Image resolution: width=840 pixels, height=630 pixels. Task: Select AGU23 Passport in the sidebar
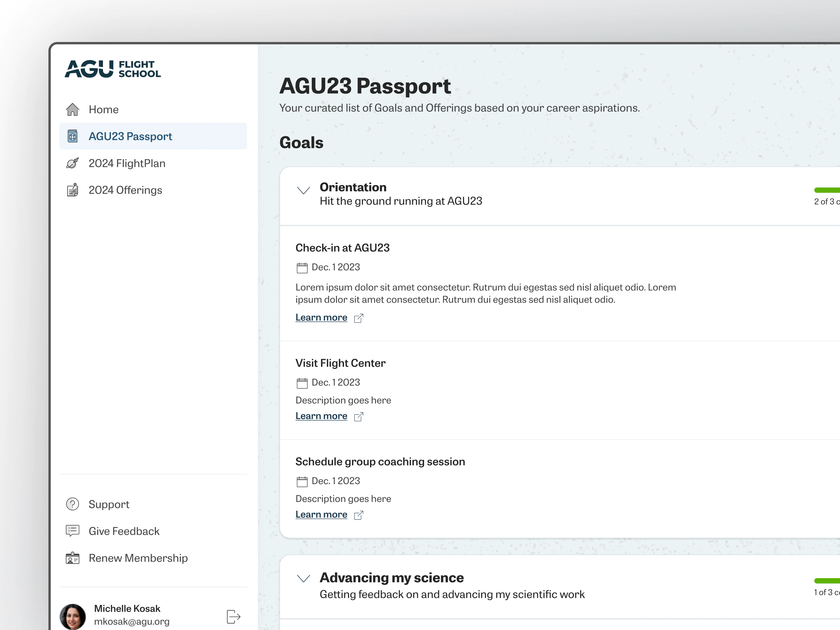(x=153, y=136)
